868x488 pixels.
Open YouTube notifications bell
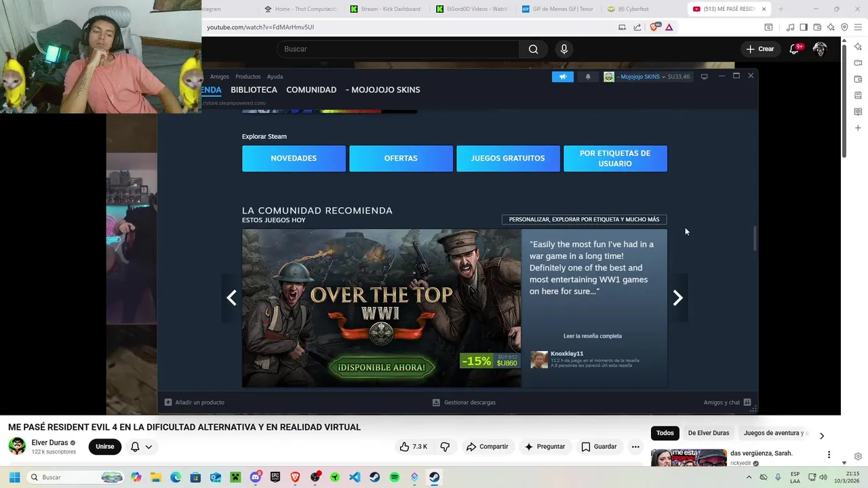795,49
